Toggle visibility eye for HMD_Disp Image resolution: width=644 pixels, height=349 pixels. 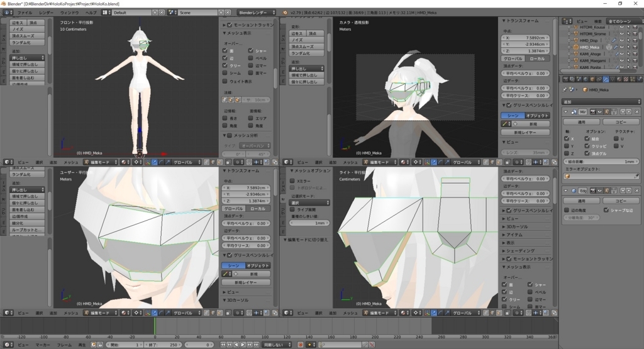pyautogui.click(x=622, y=41)
